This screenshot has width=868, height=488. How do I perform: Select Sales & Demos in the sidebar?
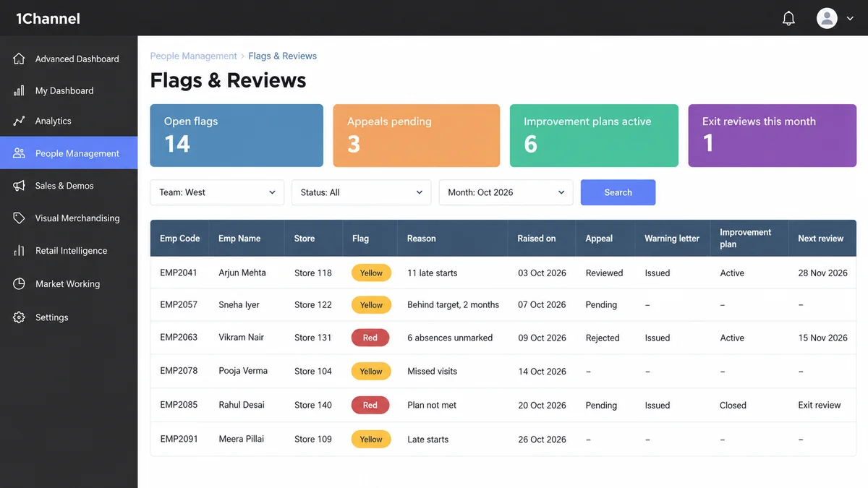(69, 186)
